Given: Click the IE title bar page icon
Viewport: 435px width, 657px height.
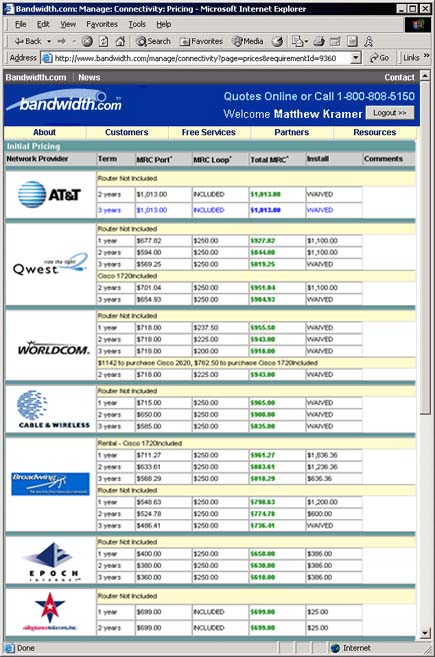Looking at the screenshot, I should pos(9,8).
